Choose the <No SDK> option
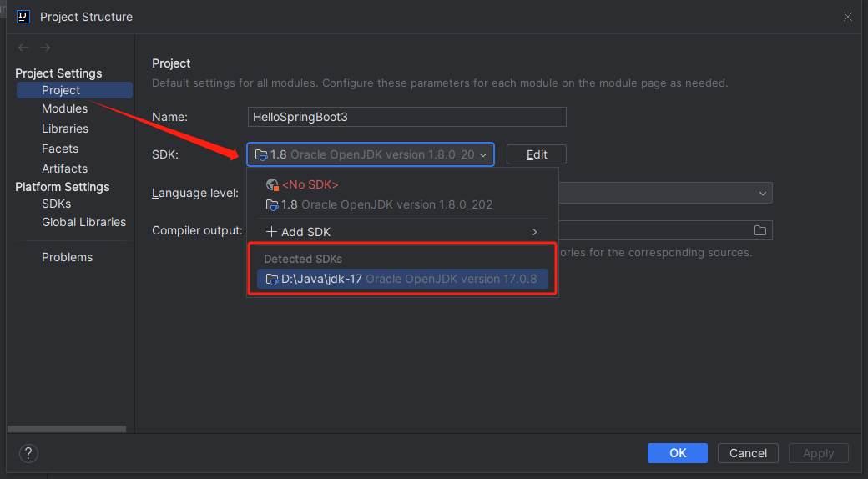This screenshot has height=479, width=868. pos(402,184)
